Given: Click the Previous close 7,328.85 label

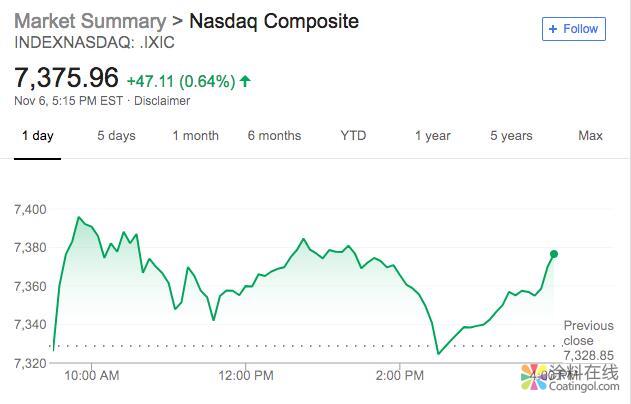Looking at the screenshot, I should click(x=588, y=340).
